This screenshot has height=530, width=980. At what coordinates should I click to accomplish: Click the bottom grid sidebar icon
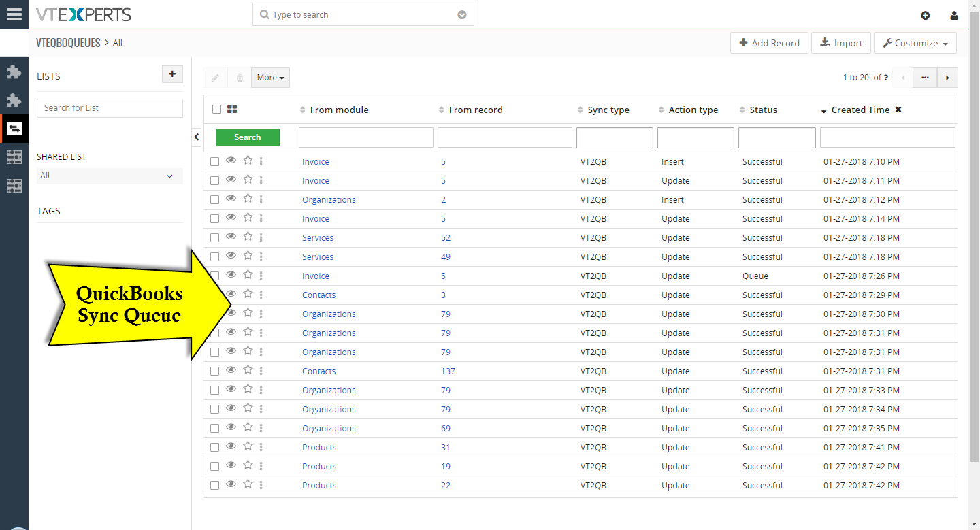[x=14, y=185]
